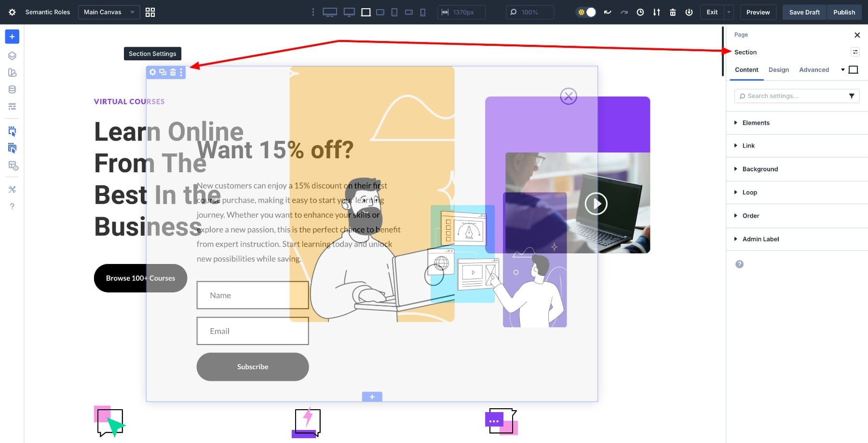The image size is (868, 443).
Task: Open the Layers panel in left sidebar
Action: (x=12, y=55)
